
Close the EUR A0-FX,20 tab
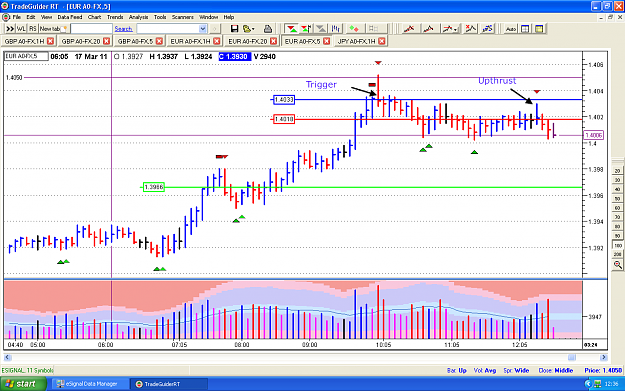[x=273, y=41]
